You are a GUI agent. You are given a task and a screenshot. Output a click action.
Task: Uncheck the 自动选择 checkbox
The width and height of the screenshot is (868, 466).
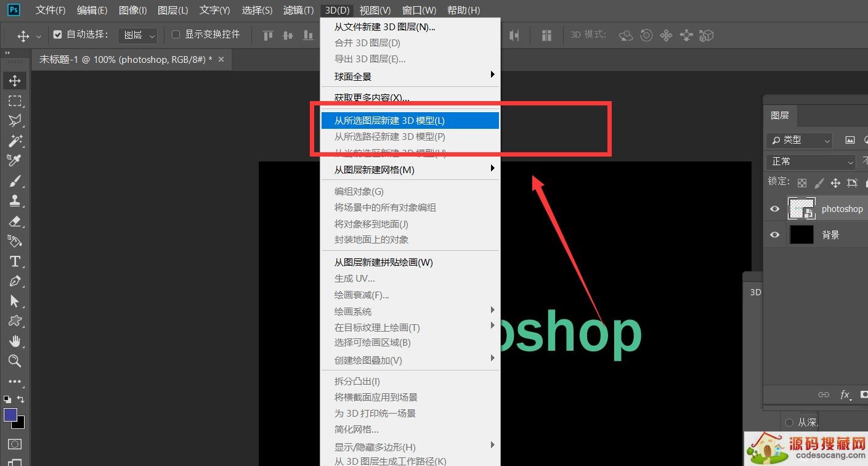(x=58, y=35)
